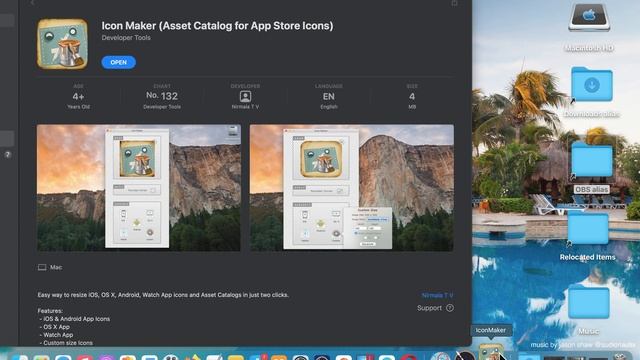Screen dimensions: 640x360
Task: Click the "Nirmala T V" name under the DEVELOPER heading
Action: coord(245,107)
